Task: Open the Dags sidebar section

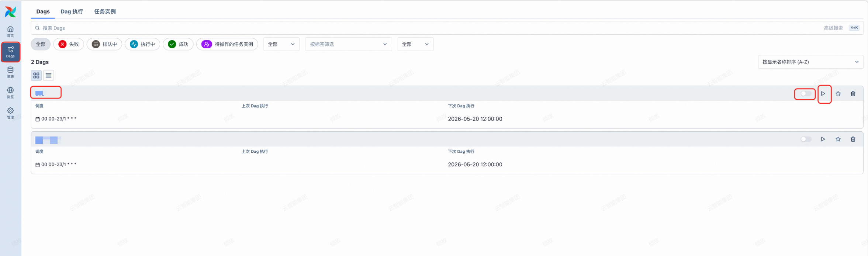Action: [10, 52]
